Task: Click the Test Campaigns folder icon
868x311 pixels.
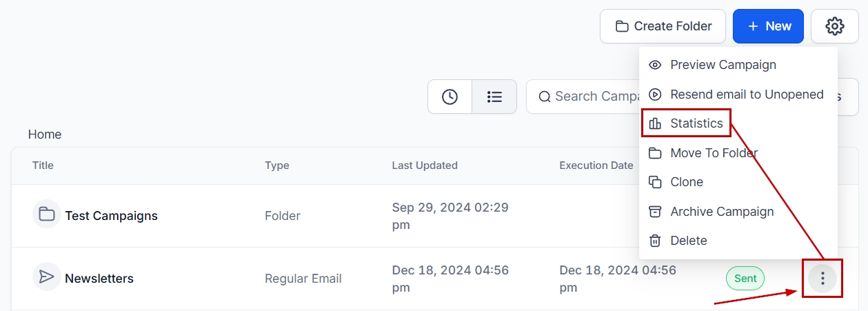Action: click(x=47, y=214)
